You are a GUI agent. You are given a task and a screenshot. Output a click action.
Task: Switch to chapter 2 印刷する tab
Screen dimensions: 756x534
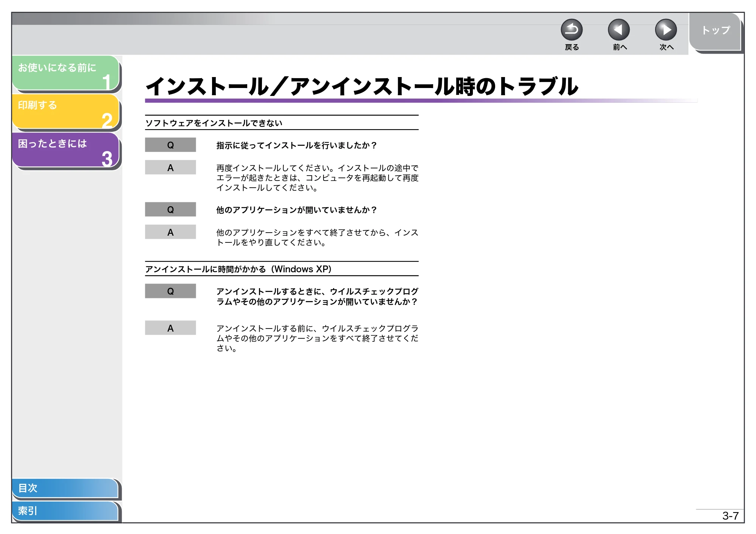point(66,111)
